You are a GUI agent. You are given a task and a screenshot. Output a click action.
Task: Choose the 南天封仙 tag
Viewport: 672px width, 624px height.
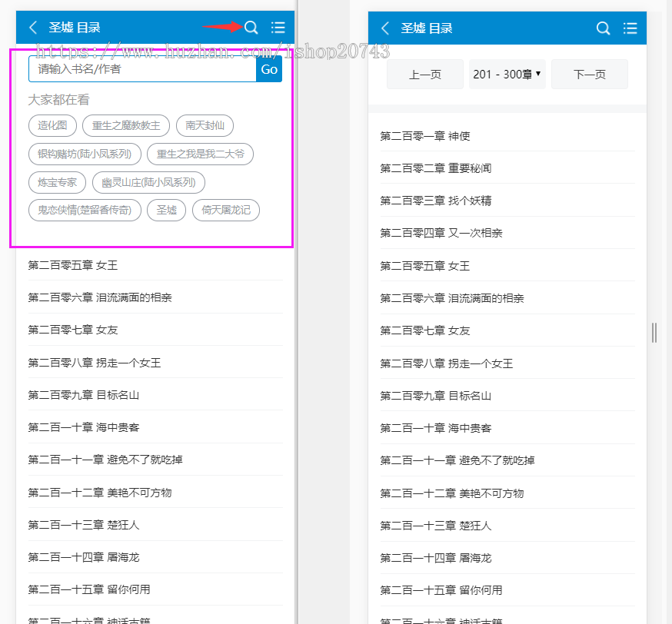(x=205, y=125)
